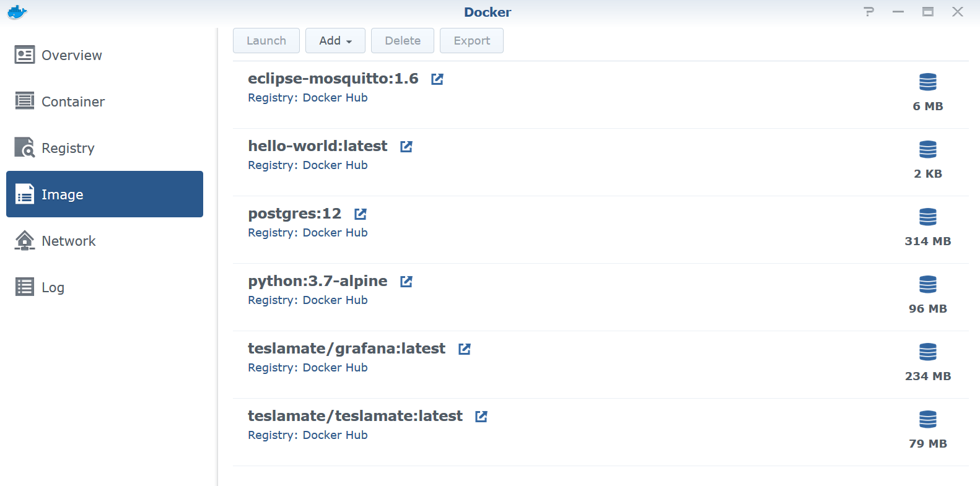Viewport: 980px width, 486px height.
Task: Open external link for python:3.7-alpine
Action: [x=406, y=281]
